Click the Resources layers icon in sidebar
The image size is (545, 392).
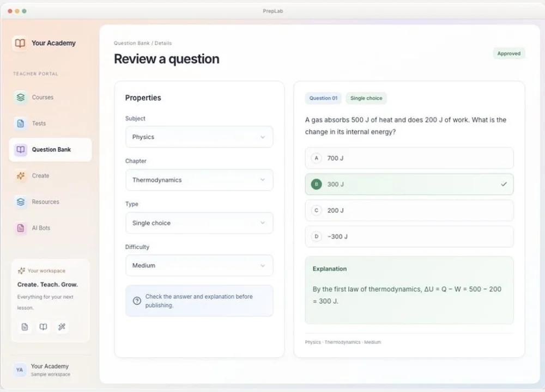pos(21,202)
